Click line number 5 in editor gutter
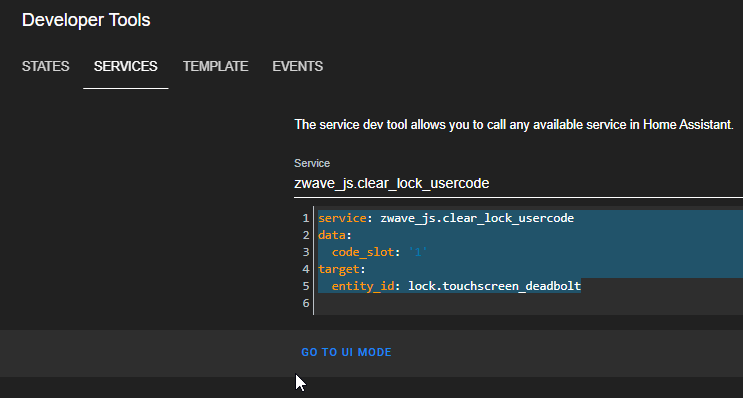 306,286
